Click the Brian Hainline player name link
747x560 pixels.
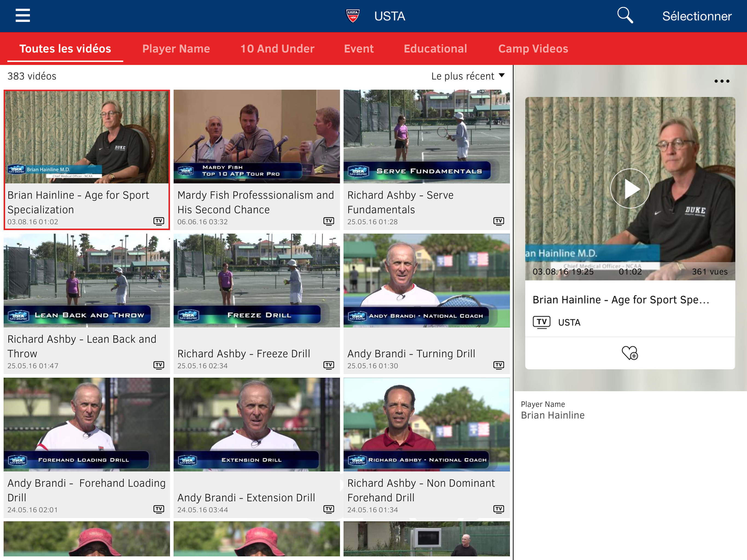tap(553, 415)
